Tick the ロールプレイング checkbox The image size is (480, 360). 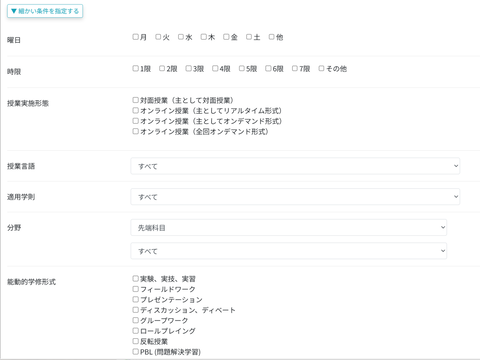(x=135, y=331)
